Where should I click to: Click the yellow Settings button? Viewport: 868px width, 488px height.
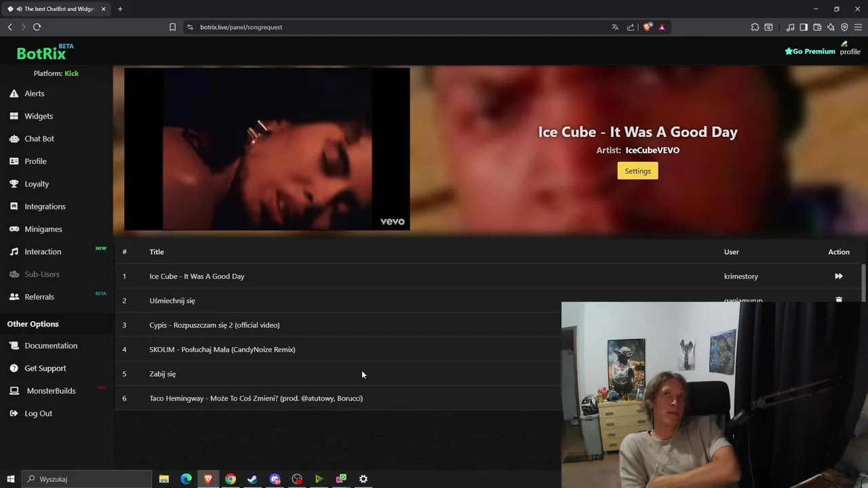point(637,171)
